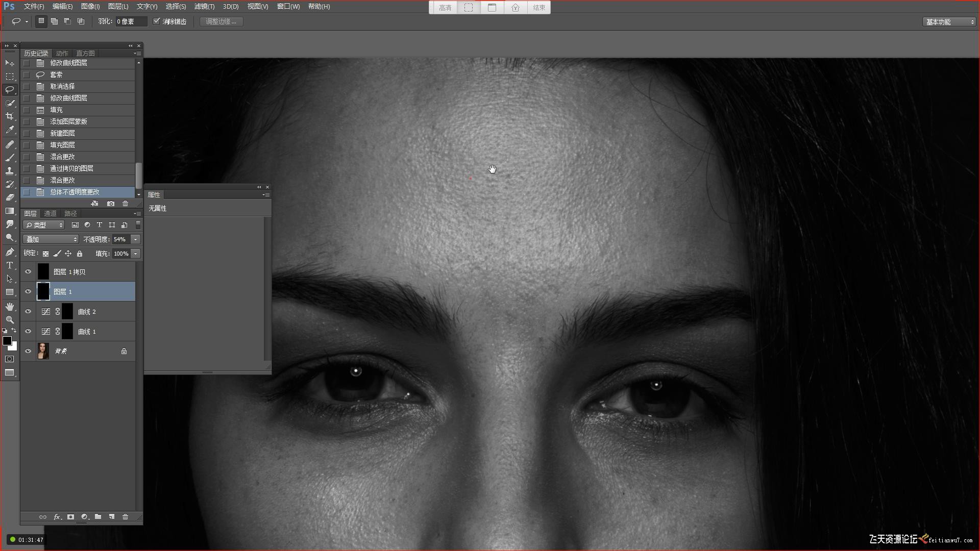Swap foreground and background colors
Image resolution: width=980 pixels, height=551 pixels.
click(x=14, y=330)
